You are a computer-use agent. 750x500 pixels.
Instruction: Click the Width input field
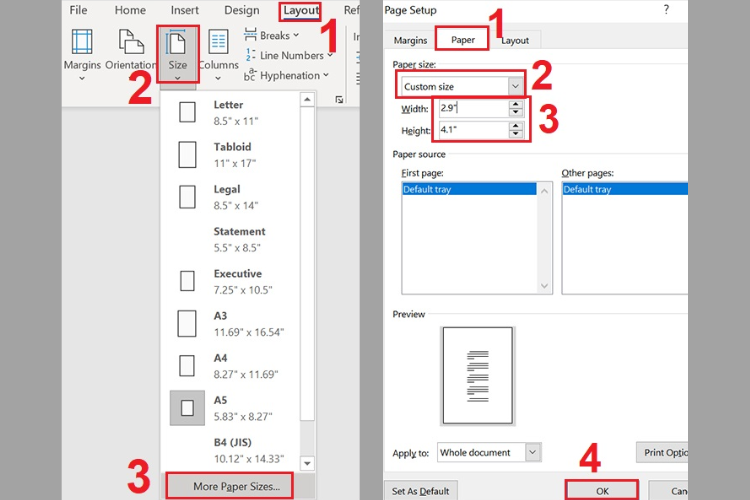tap(474, 108)
